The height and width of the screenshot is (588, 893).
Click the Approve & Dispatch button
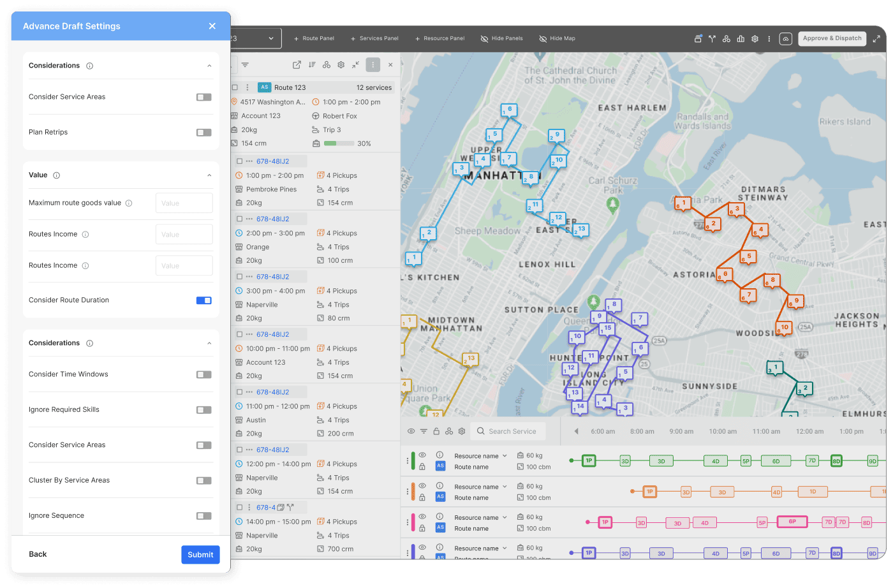pos(832,38)
